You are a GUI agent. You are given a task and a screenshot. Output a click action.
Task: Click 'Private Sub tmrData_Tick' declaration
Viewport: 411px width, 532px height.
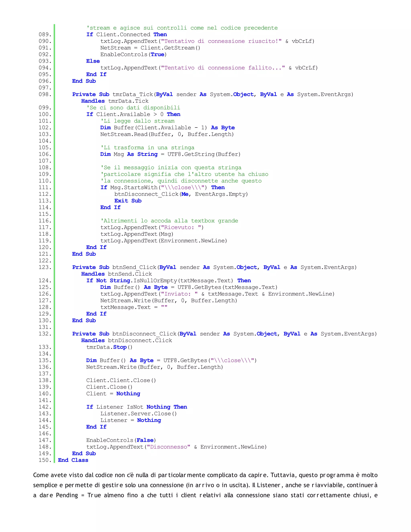(x=113, y=95)
